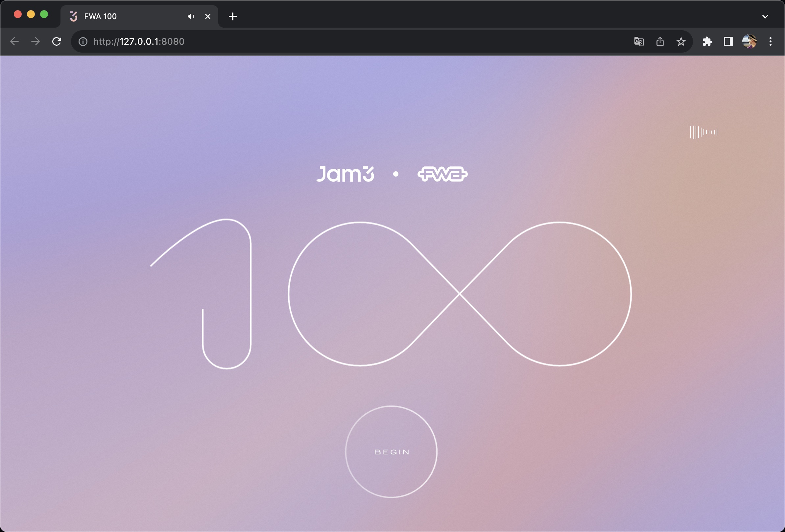
Task: Toggle the browser side panel
Action: [x=728, y=41]
